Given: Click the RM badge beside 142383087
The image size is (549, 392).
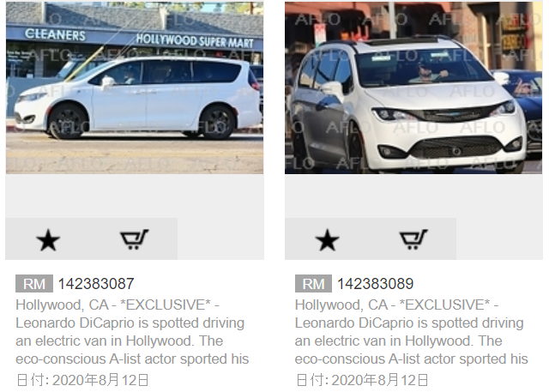Looking at the screenshot, I should pos(34,284).
